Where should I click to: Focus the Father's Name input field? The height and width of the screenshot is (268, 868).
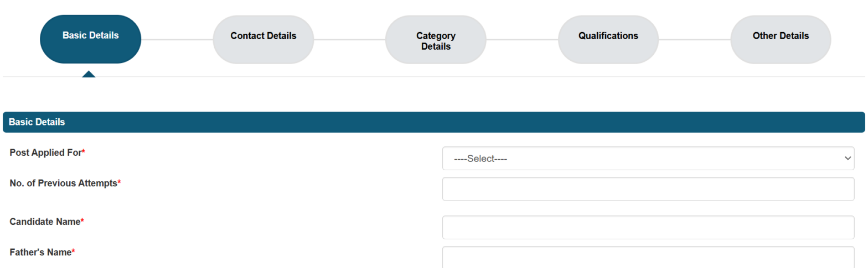648,258
